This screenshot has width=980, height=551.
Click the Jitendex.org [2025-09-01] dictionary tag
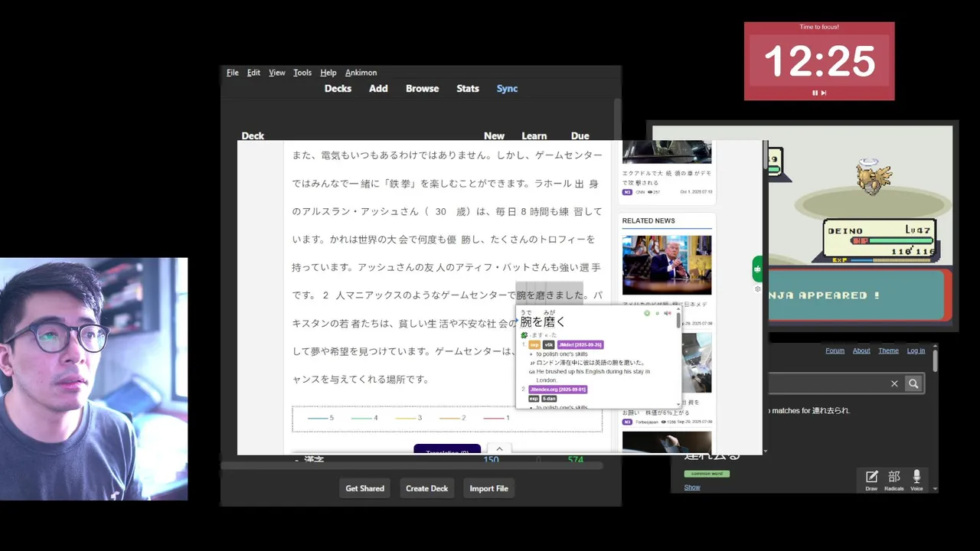tap(558, 390)
